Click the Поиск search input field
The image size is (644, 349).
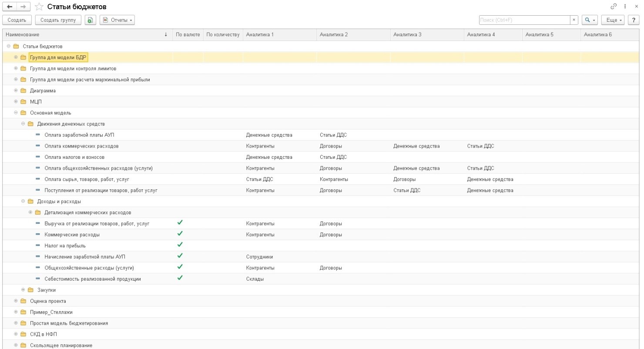524,20
